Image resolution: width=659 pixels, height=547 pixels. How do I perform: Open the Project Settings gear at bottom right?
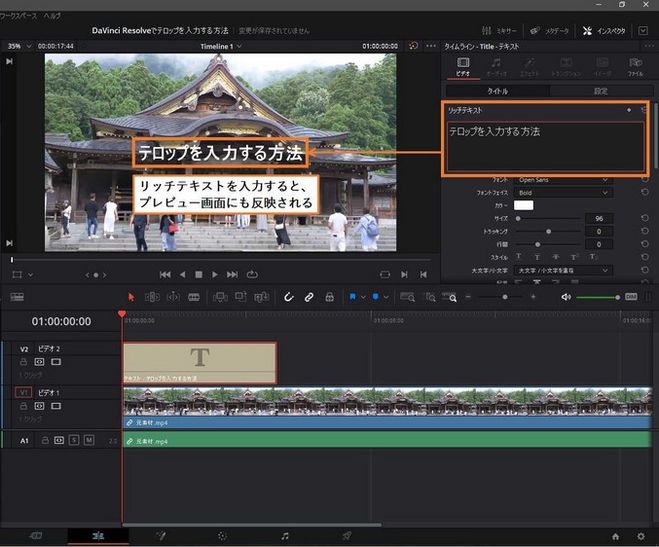click(641, 536)
